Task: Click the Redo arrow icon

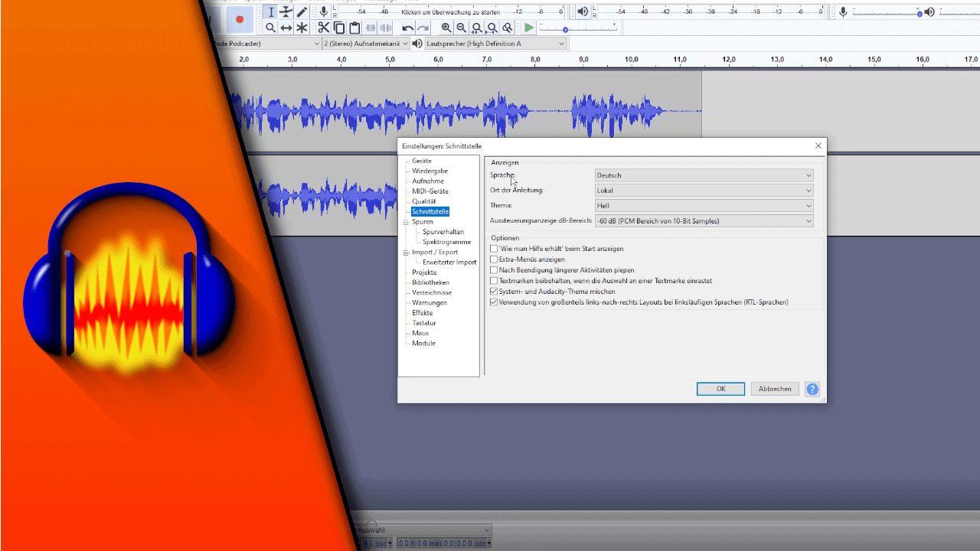Action: (423, 28)
